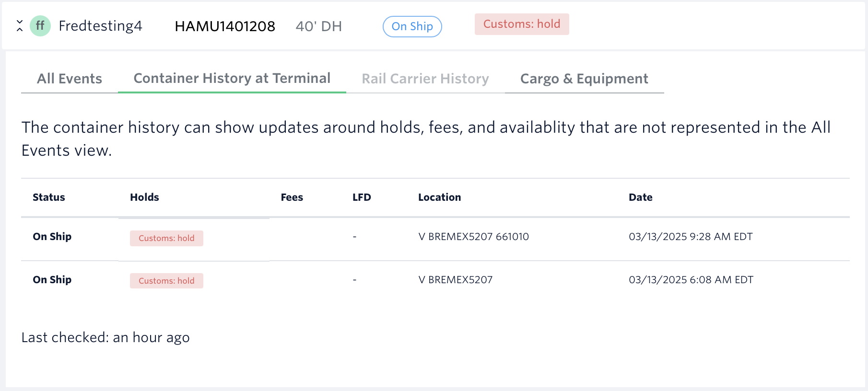This screenshot has height=391, width=868.
Task: Click the Status column header
Action: click(x=49, y=197)
